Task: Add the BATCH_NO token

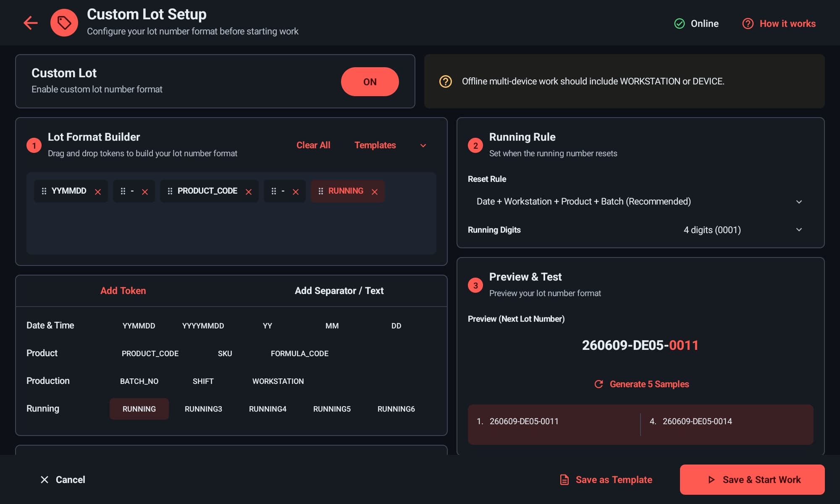Action: coord(139,381)
